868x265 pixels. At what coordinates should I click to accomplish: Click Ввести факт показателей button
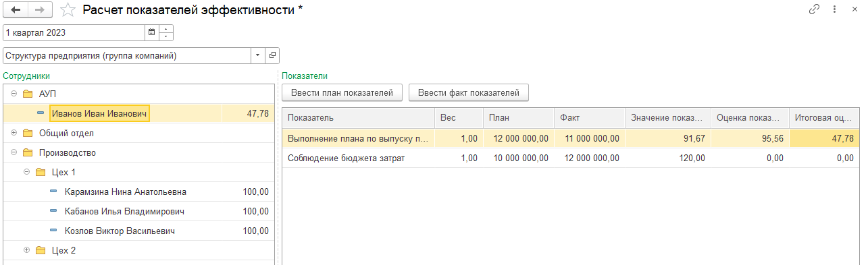tap(469, 93)
